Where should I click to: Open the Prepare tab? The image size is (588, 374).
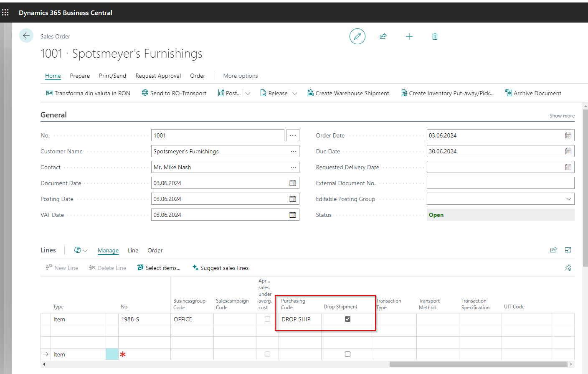(80, 76)
